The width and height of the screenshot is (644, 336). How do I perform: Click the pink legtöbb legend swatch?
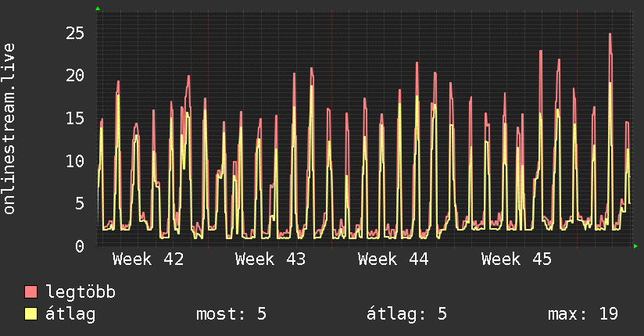coord(30,291)
